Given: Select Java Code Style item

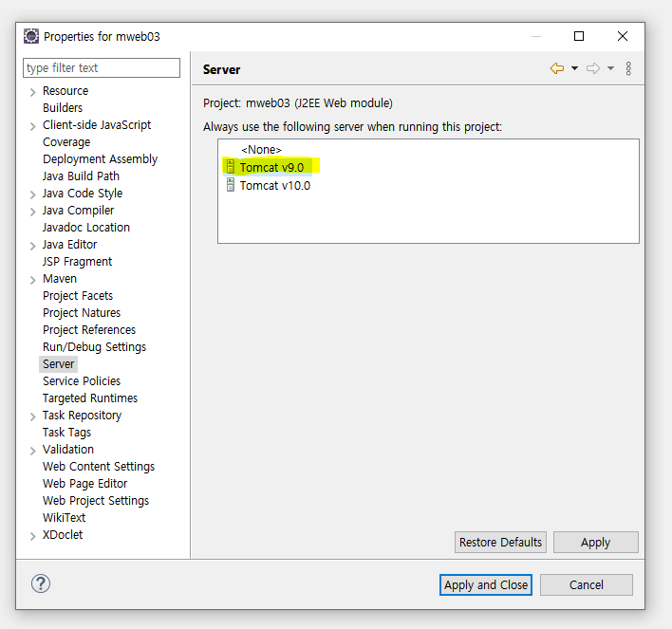Looking at the screenshot, I should pyautogui.click(x=83, y=194).
